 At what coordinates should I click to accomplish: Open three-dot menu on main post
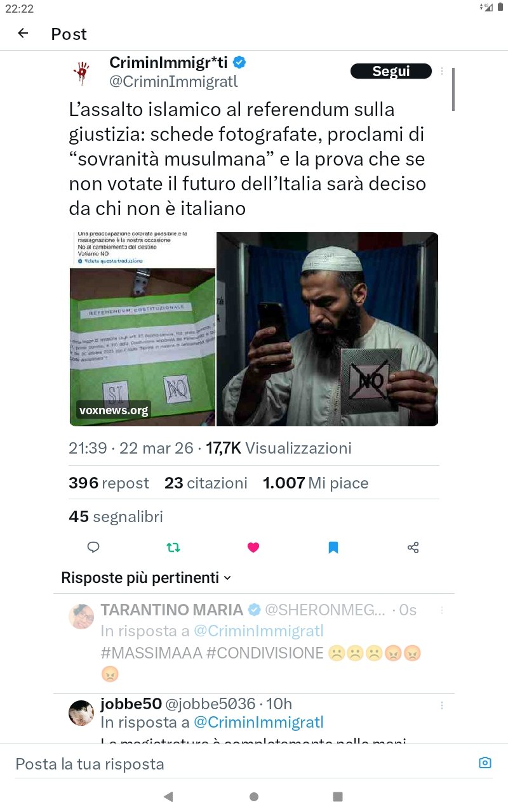443,72
